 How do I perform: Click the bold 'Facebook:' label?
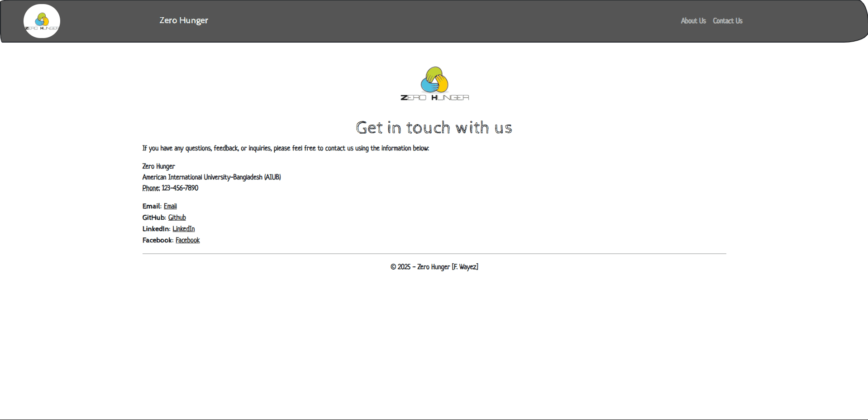click(x=157, y=240)
